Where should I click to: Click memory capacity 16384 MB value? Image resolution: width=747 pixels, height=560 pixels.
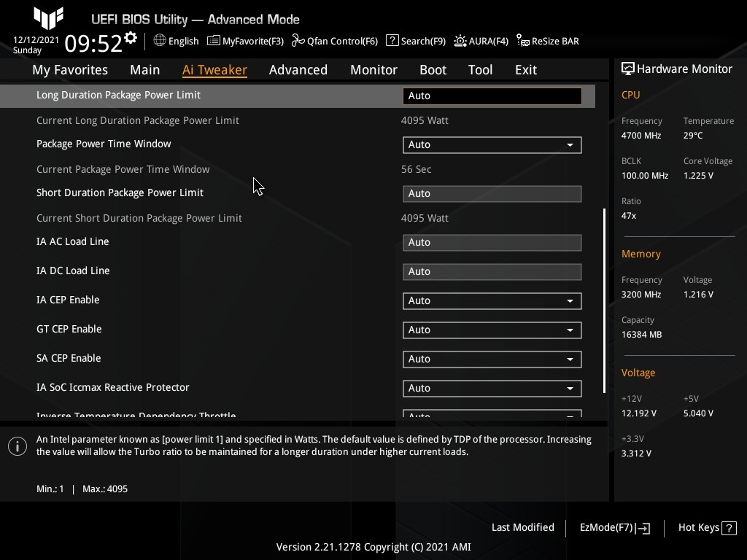641,334
